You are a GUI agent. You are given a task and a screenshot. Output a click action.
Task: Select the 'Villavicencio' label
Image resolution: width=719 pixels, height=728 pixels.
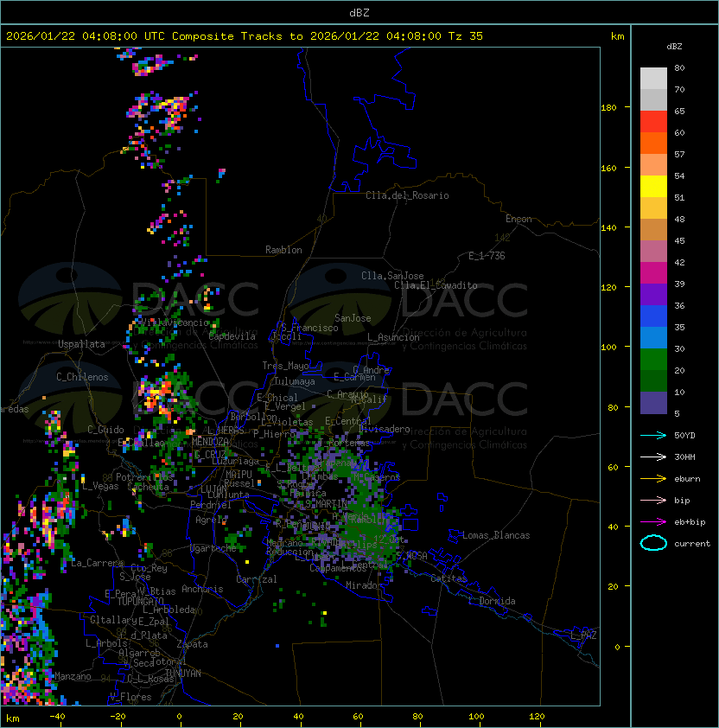[x=175, y=322]
